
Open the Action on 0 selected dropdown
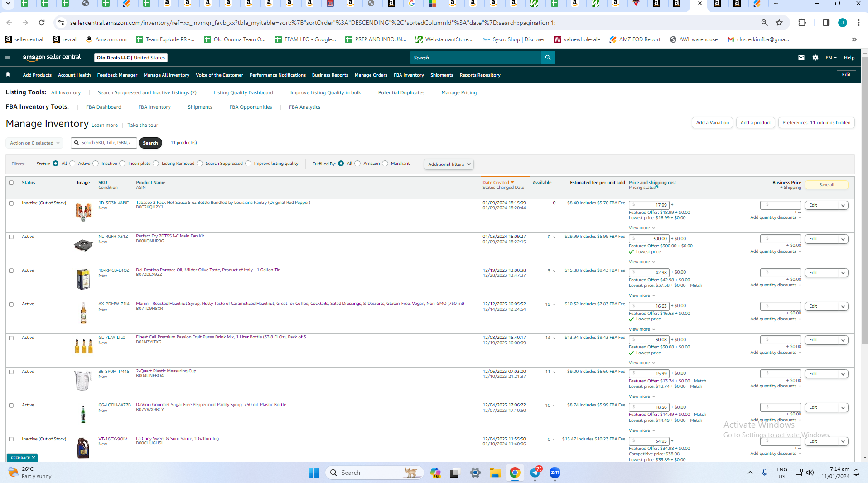[x=35, y=143]
